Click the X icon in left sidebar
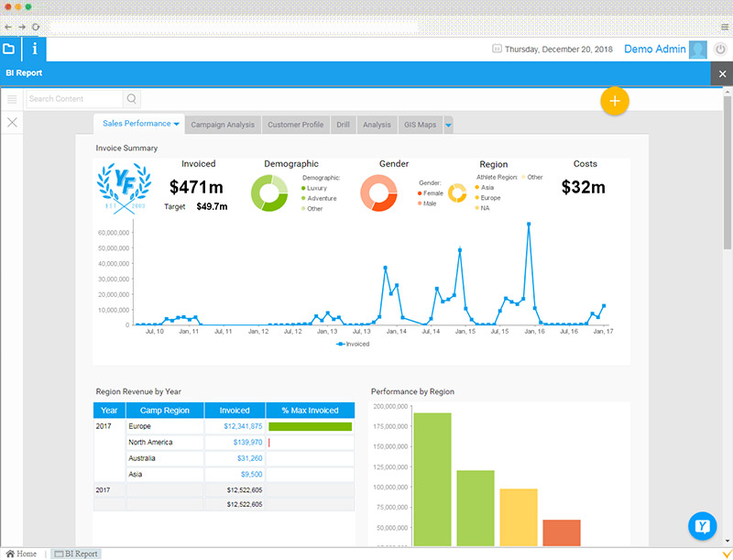733x560 pixels. (12, 122)
